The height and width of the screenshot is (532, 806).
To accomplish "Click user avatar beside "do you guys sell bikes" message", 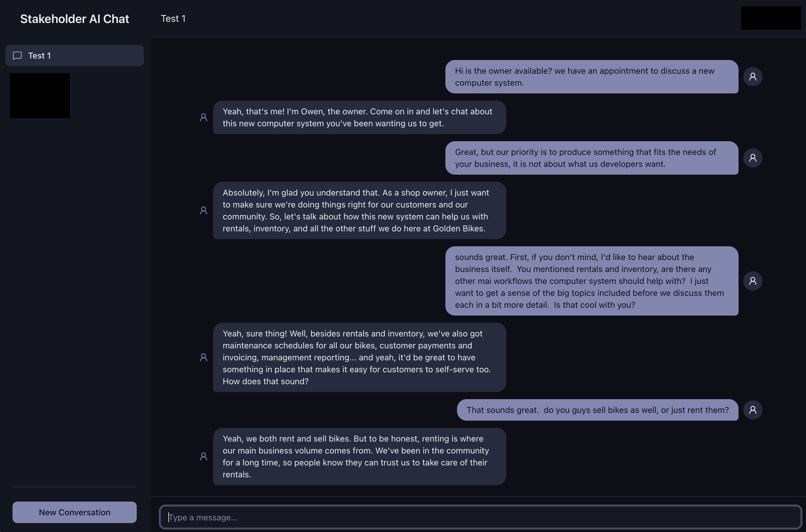I will pyautogui.click(x=752, y=410).
